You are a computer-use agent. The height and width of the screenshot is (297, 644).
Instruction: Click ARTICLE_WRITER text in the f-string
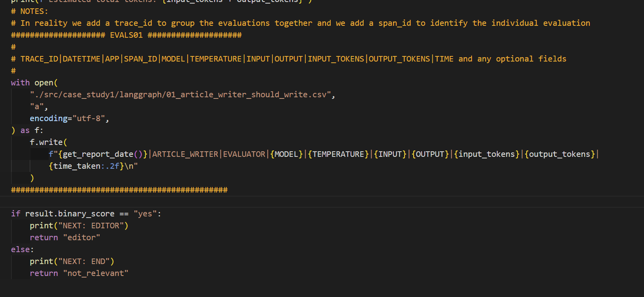(x=185, y=154)
